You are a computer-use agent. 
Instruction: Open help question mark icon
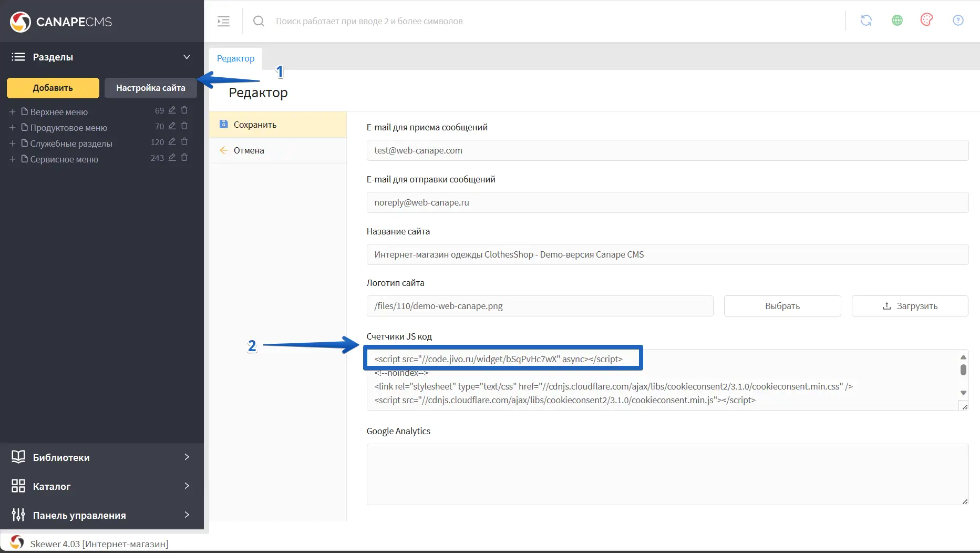pyautogui.click(x=958, y=21)
